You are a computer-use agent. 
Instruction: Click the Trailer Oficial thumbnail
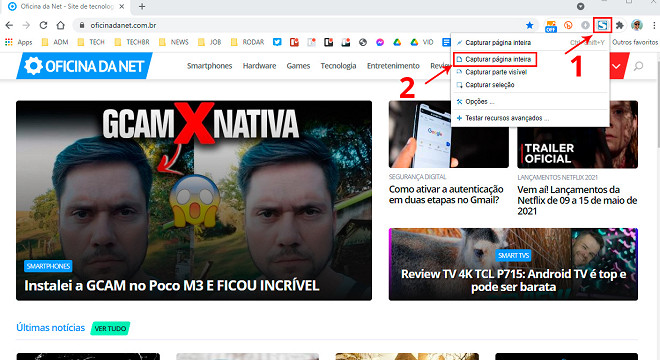coord(578,134)
